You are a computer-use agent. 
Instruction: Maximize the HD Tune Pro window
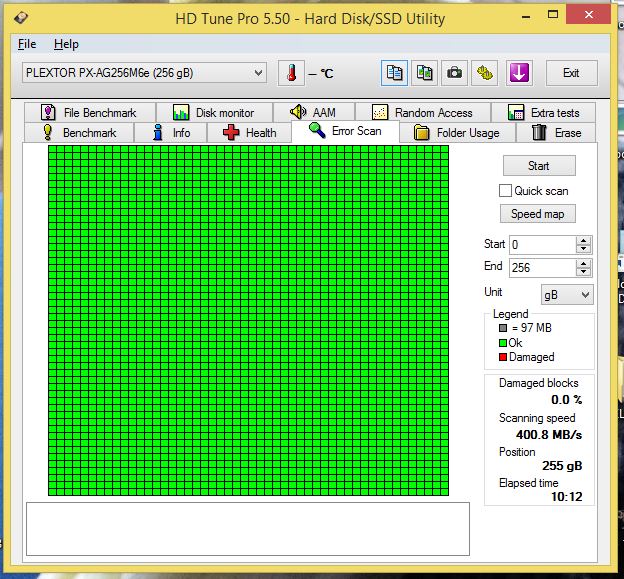[553, 15]
